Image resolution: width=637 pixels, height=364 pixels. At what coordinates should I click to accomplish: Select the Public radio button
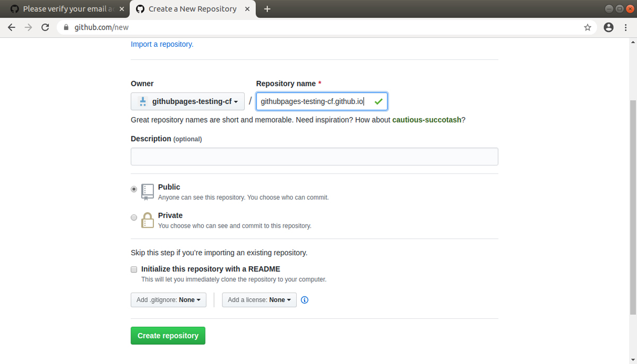coord(134,189)
